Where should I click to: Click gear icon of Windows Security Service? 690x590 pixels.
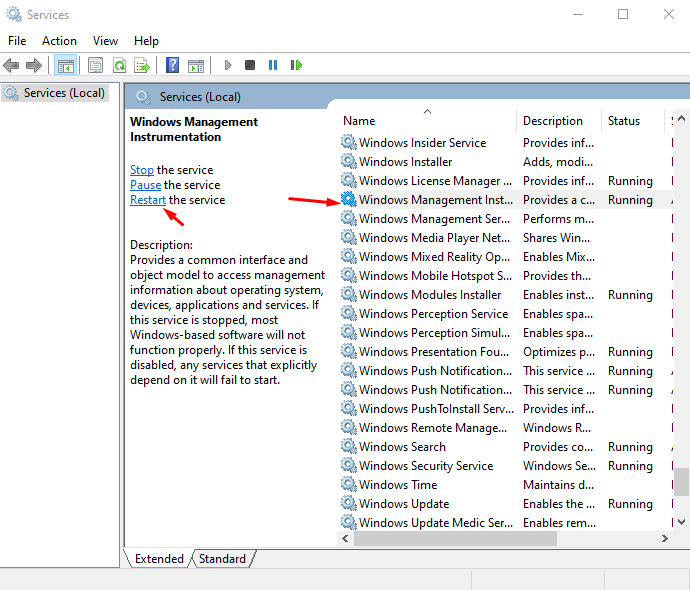[349, 465]
